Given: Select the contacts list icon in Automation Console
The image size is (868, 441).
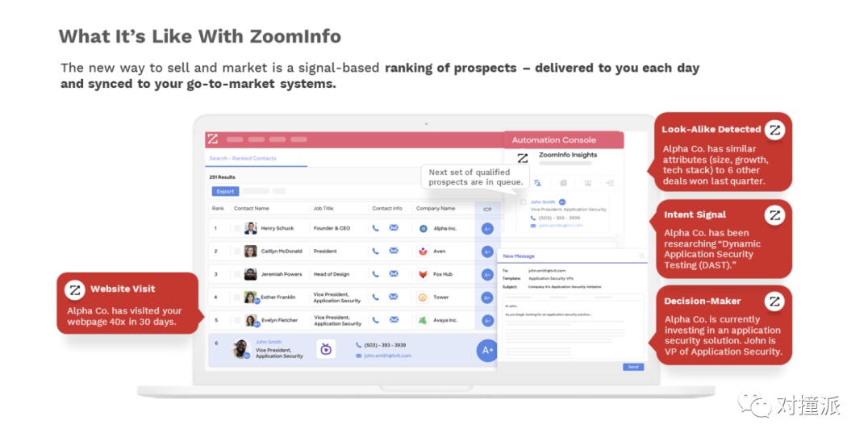Looking at the screenshot, I should click(x=537, y=182).
